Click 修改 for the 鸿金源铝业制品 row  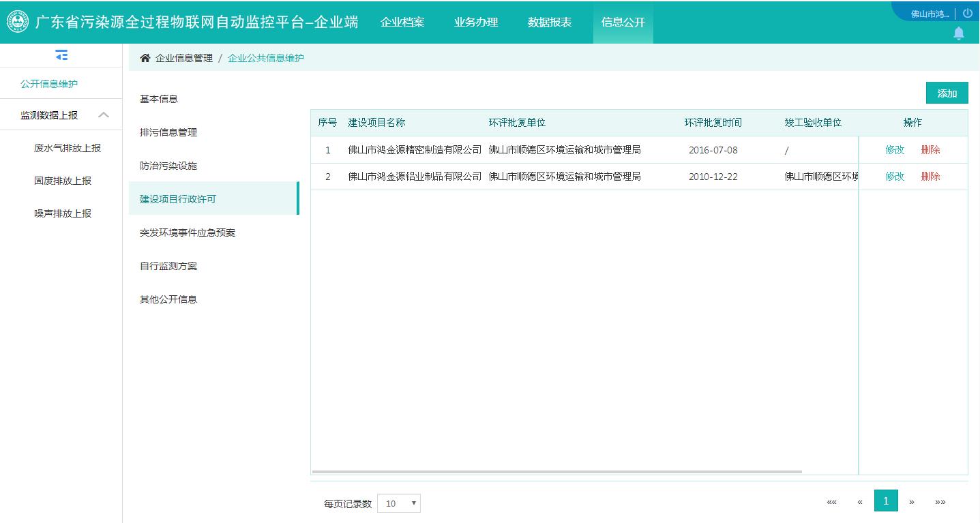point(895,177)
